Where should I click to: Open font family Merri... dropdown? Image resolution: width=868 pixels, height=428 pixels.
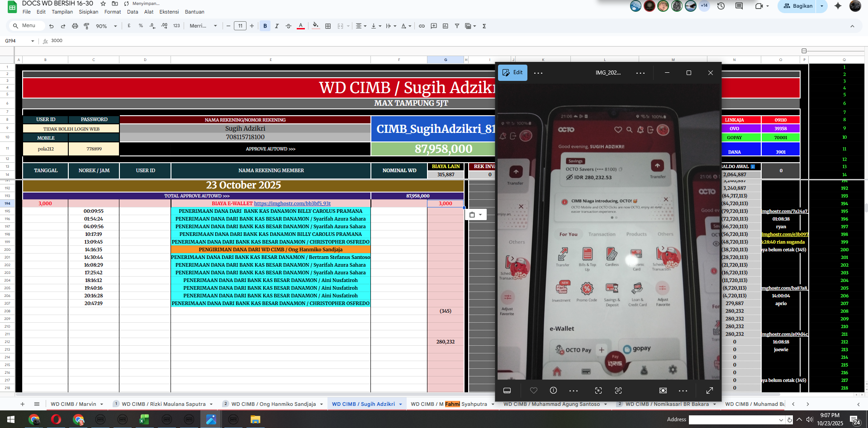[203, 26]
